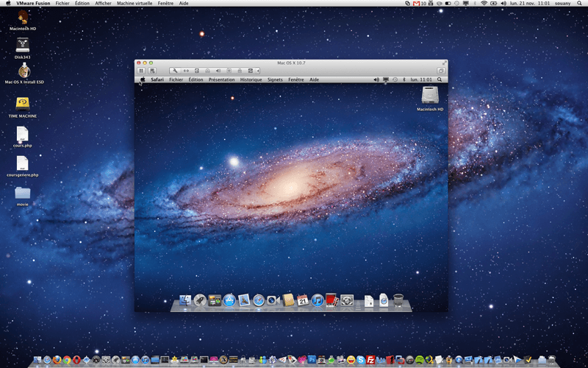Image resolution: width=588 pixels, height=368 pixels.
Task: Click the snapshot button next to pause
Action: 152,71
